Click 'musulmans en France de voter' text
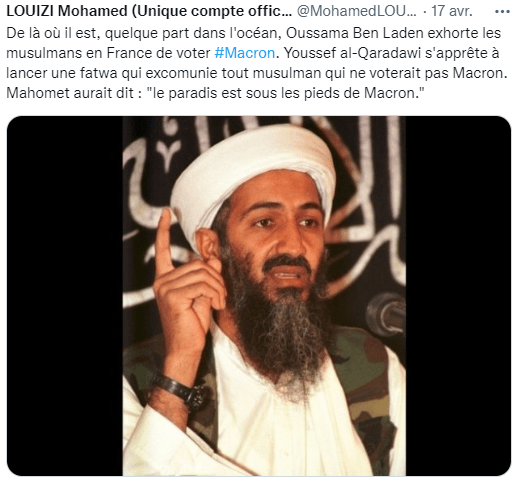Screen dimensions: 519x484 coord(108,53)
